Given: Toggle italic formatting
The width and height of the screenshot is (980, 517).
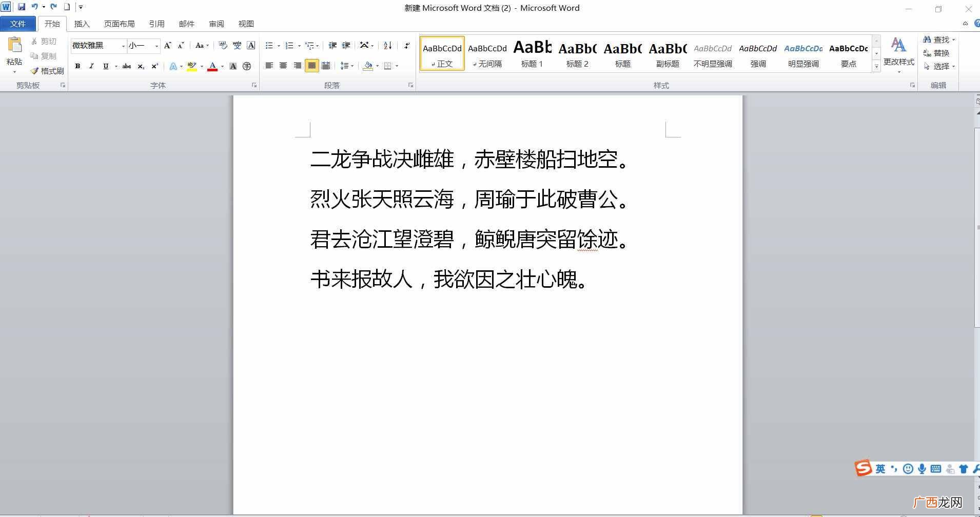Looking at the screenshot, I should (x=91, y=66).
